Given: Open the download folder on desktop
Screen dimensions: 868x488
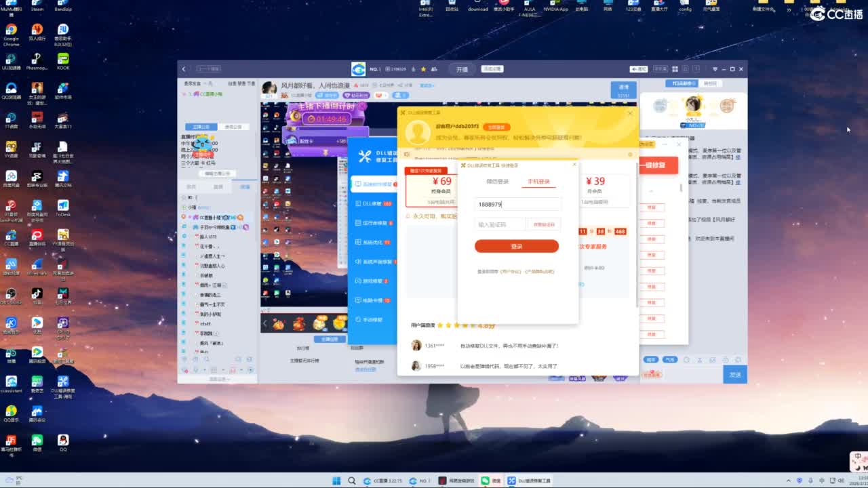Looking at the screenshot, I should [x=477, y=6].
